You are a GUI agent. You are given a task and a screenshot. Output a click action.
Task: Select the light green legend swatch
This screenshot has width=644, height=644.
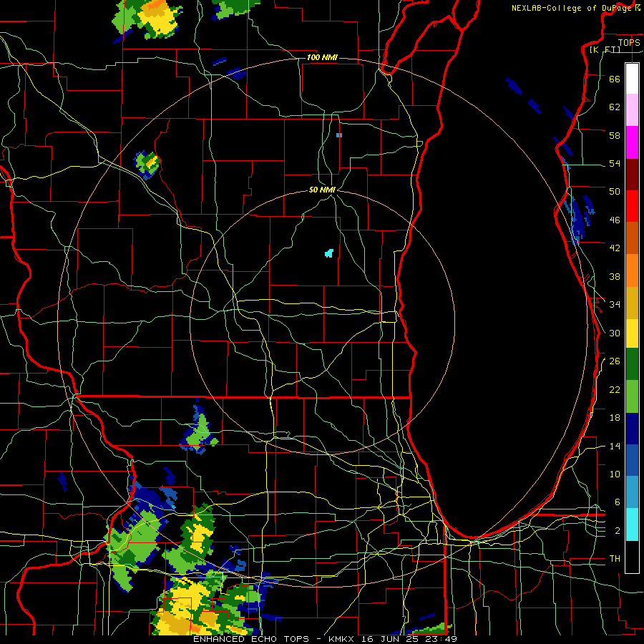coord(632,396)
